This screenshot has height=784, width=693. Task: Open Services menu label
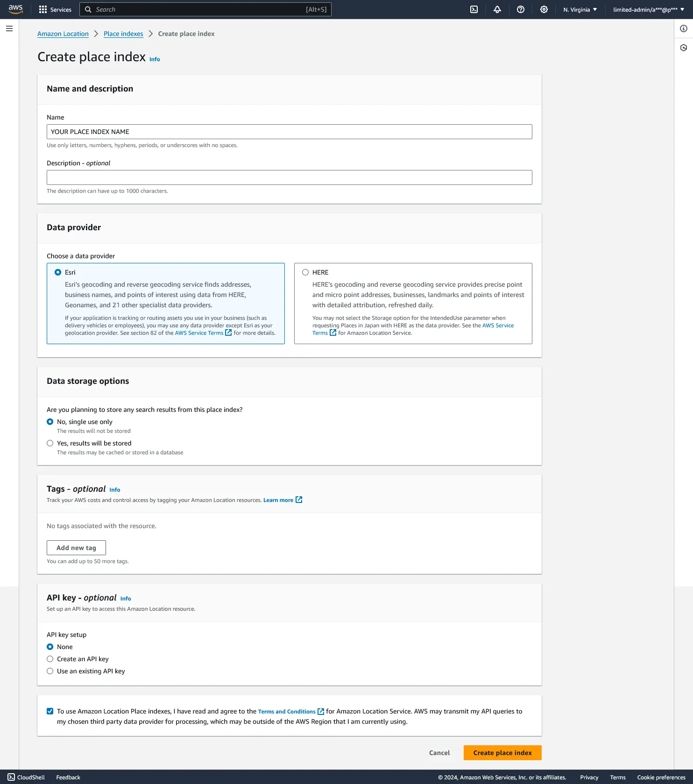pos(61,9)
